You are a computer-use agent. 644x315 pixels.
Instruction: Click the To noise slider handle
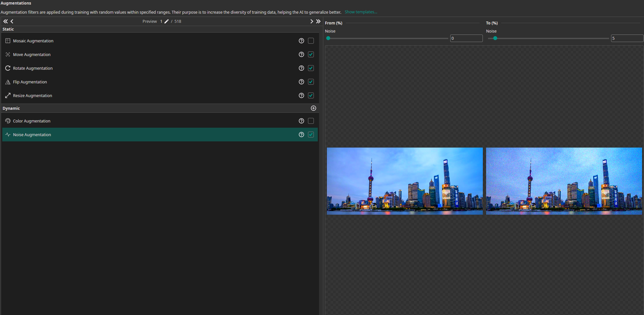495,38
